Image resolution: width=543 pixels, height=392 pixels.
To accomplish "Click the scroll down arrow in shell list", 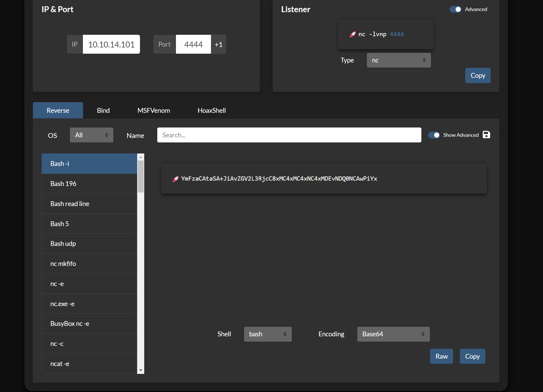I will (141, 370).
